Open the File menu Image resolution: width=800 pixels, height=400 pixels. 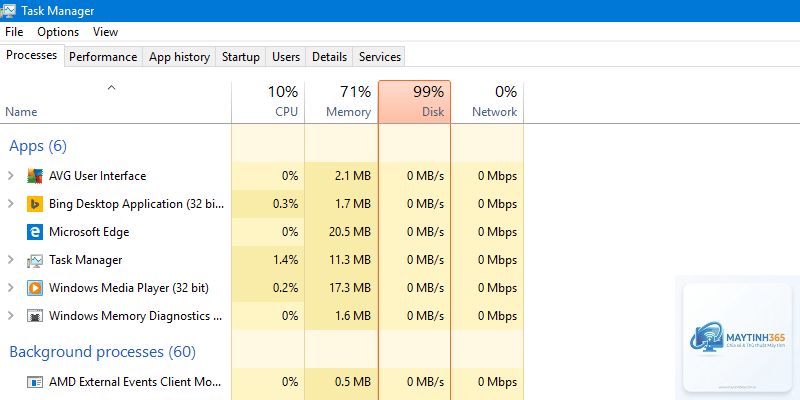(14, 32)
